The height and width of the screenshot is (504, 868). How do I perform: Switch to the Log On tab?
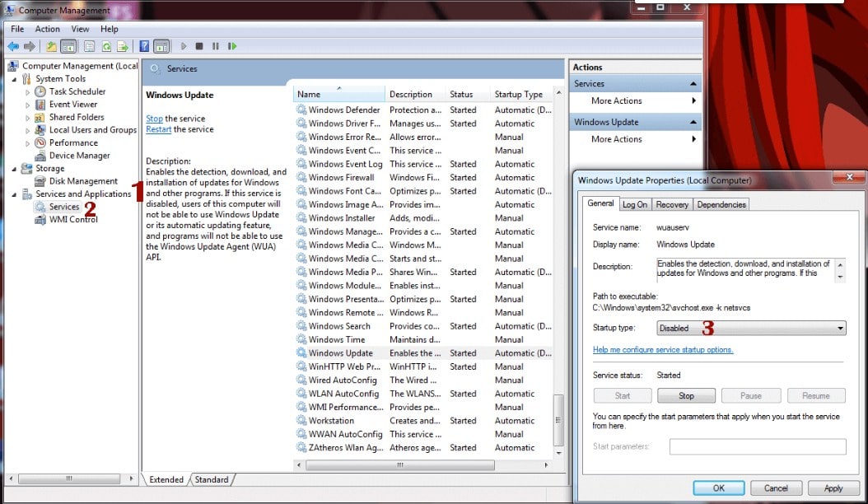pyautogui.click(x=634, y=204)
